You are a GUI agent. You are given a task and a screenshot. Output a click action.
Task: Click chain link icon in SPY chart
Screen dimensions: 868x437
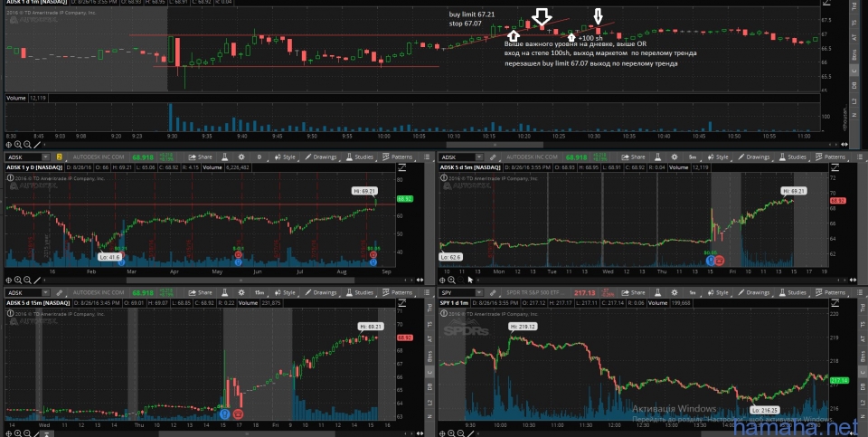[x=493, y=292]
